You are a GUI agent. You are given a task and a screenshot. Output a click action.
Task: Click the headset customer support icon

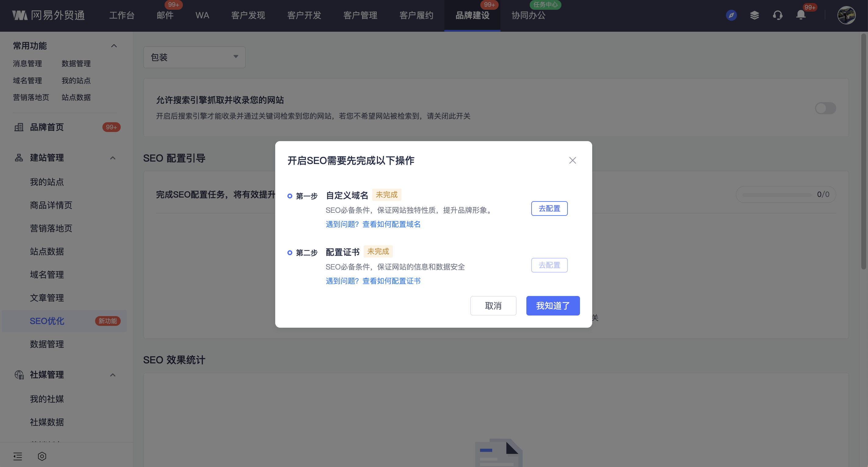click(x=777, y=15)
